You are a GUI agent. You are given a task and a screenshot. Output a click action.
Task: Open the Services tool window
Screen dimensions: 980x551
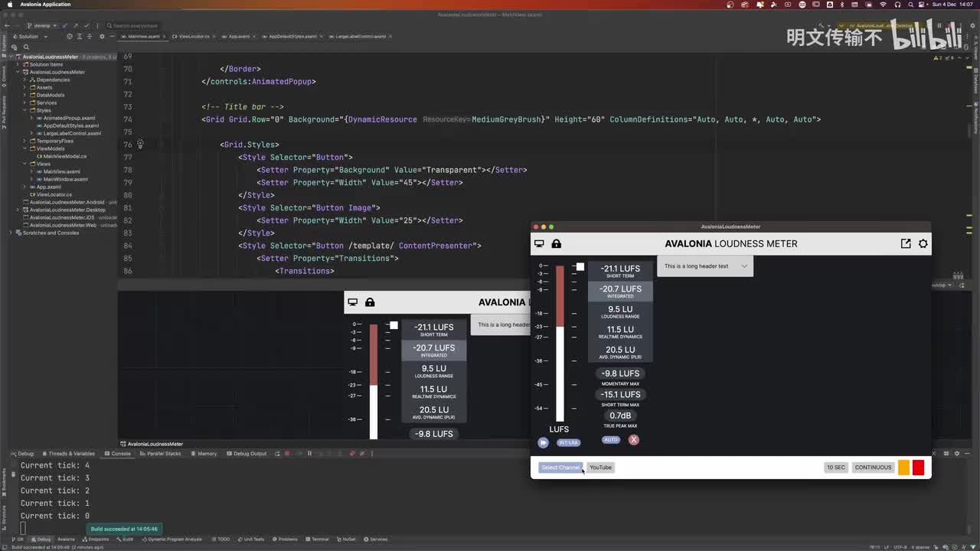pos(376,540)
